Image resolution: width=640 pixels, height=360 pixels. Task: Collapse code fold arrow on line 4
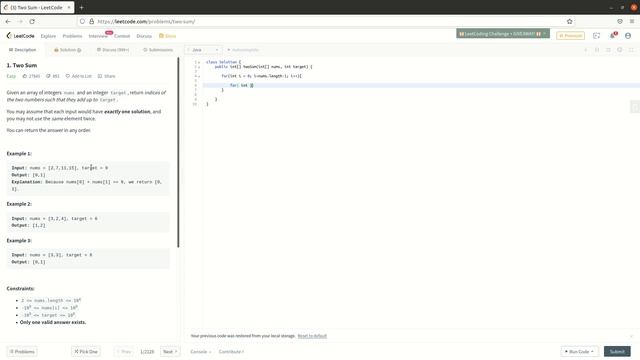[x=199, y=76]
